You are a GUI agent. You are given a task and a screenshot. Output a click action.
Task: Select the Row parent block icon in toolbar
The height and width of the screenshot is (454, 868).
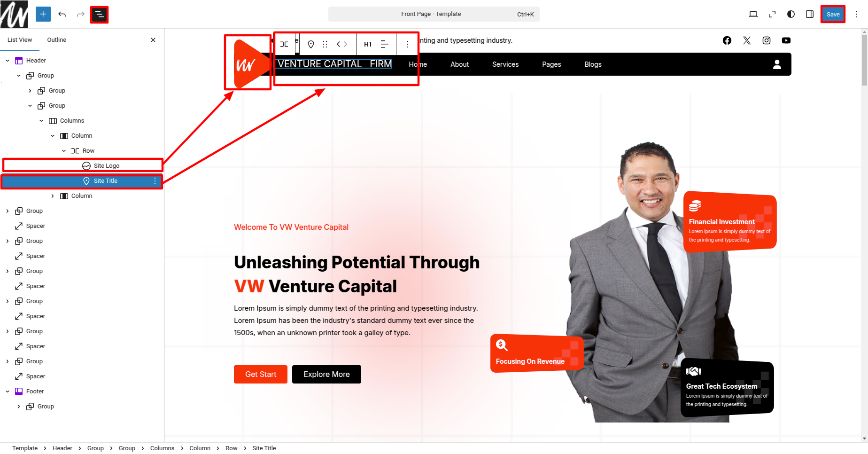(284, 44)
